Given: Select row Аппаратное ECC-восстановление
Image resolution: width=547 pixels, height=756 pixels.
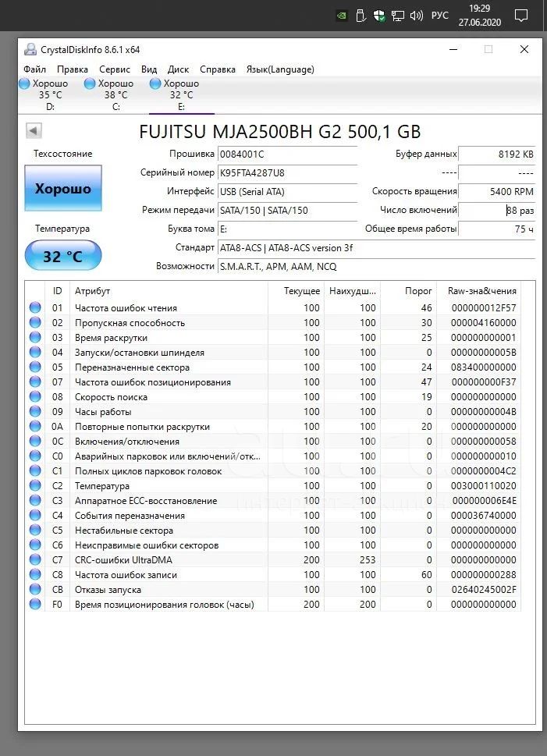Looking at the screenshot, I should (x=273, y=500).
